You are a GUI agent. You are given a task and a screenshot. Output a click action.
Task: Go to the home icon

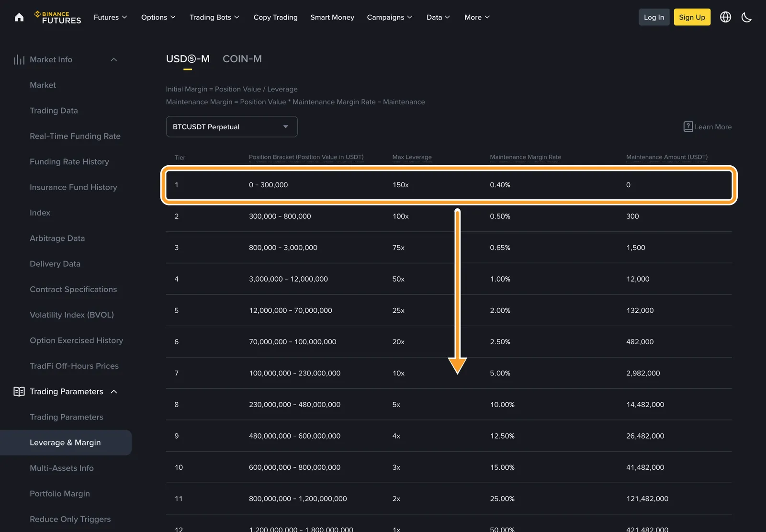19,17
